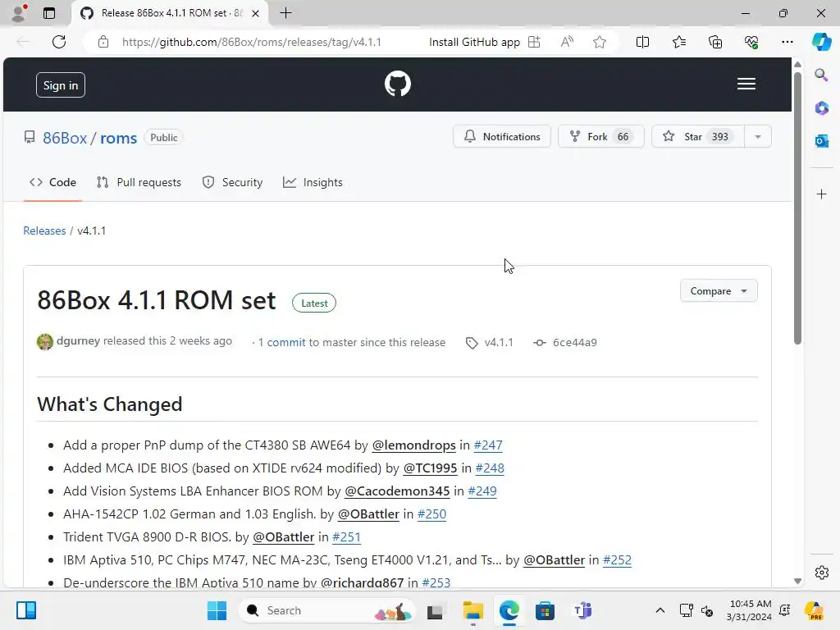Viewport: 840px width, 630px height.
Task: Go to the Releases breadcrumb link
Action: 44,231
